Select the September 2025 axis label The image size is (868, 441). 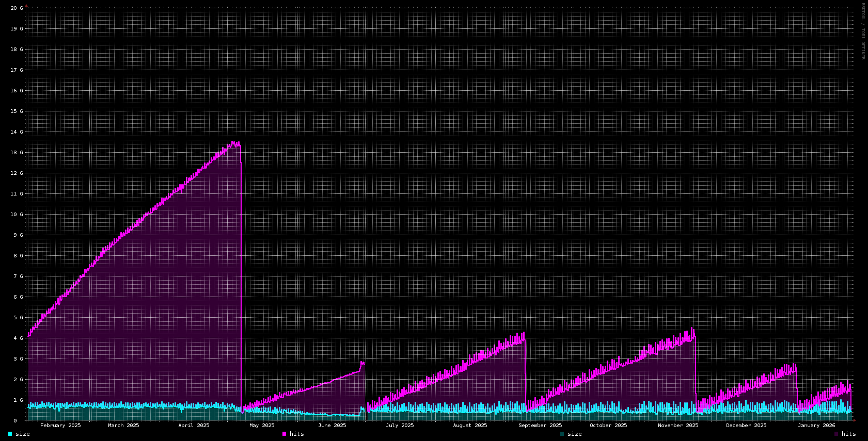[x=540, y=426]
